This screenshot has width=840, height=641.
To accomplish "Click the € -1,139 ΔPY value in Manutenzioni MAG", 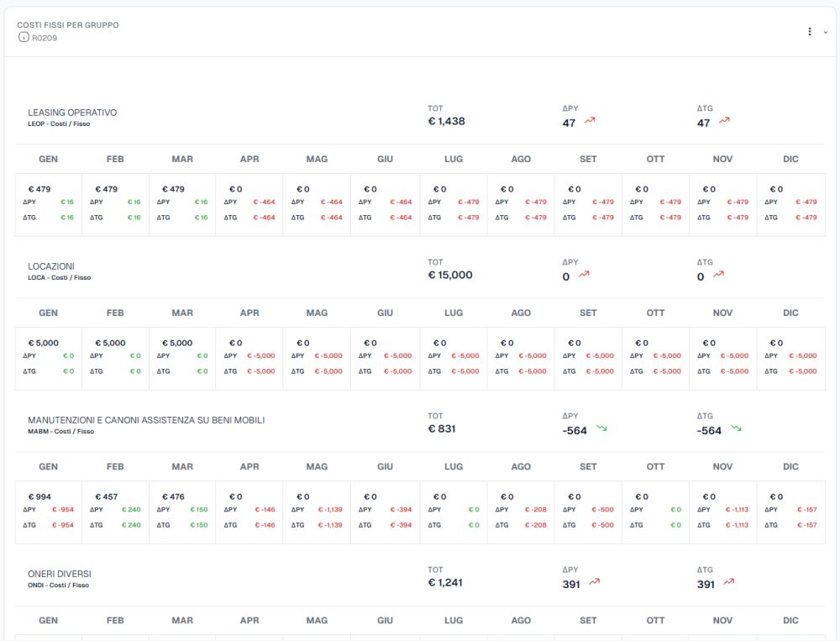I will pyautogui.click(x=330, y=510).
